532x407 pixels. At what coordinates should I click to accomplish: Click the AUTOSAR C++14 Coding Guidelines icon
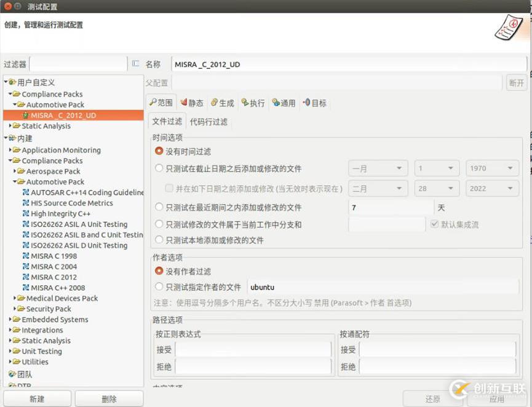click(x=25, y=192)
